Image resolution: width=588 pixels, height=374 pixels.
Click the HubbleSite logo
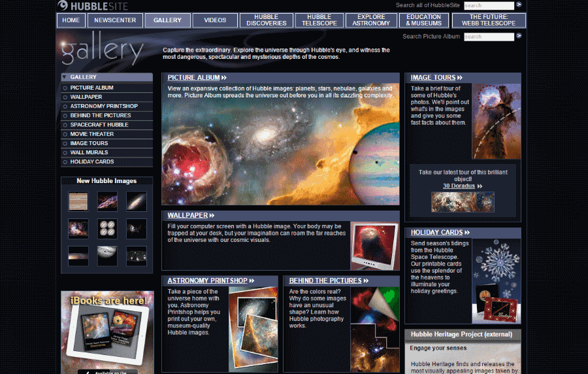[93, 6]
